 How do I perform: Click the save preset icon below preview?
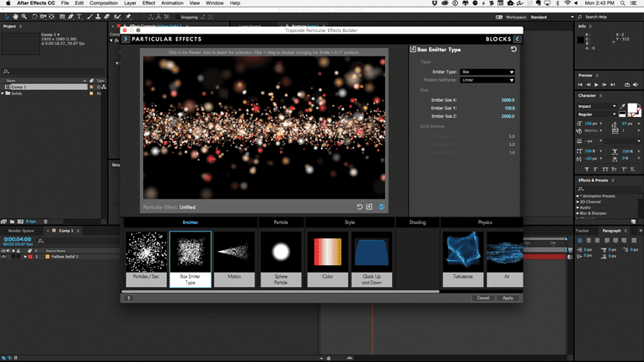tap(369, 206)
